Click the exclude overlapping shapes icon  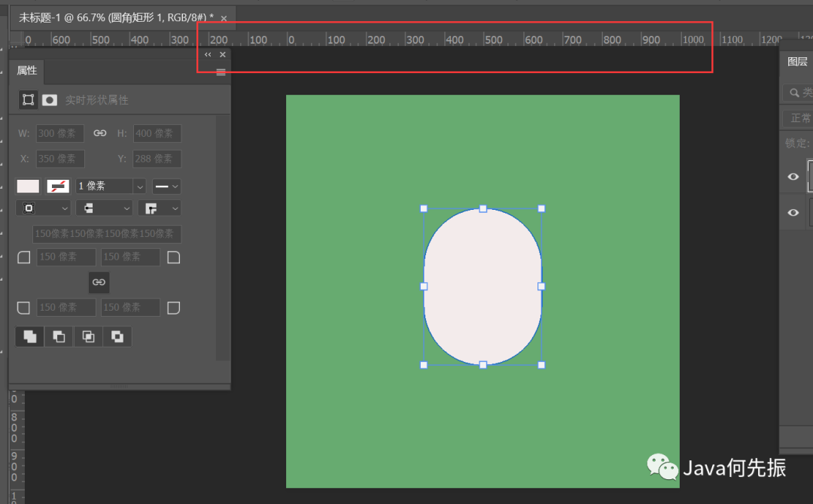click(x=117, y=336)
